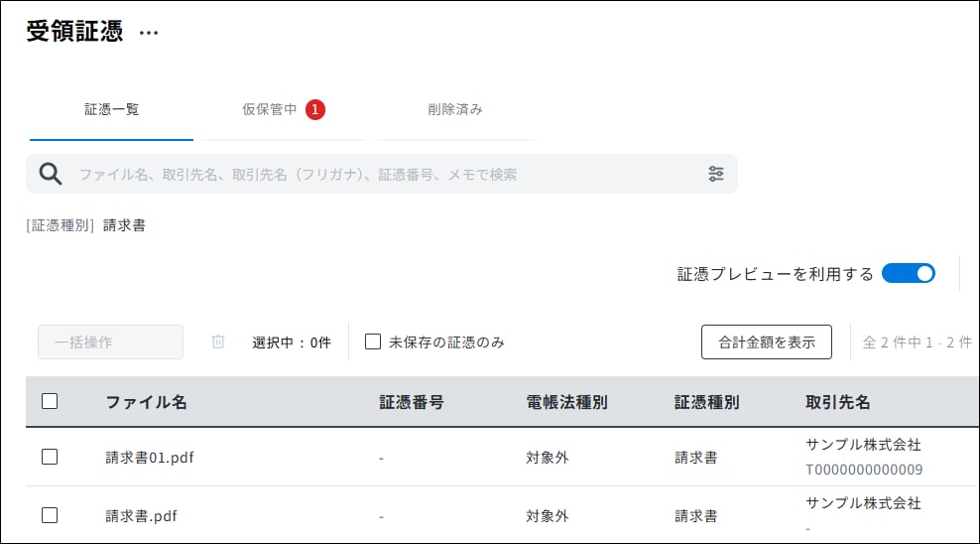The width and height of the screenshot is (980, 544).
Task: Click 対象外 in the 請求書01.pdf row
Action: tap(547, 458)
